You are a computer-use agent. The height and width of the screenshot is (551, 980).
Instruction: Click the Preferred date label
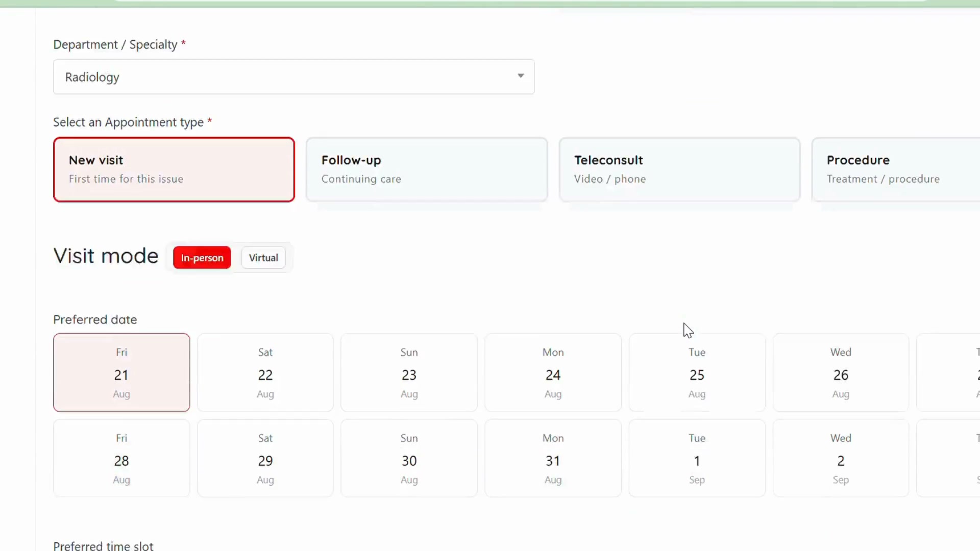pyautogui.click(x=95, y=319)
